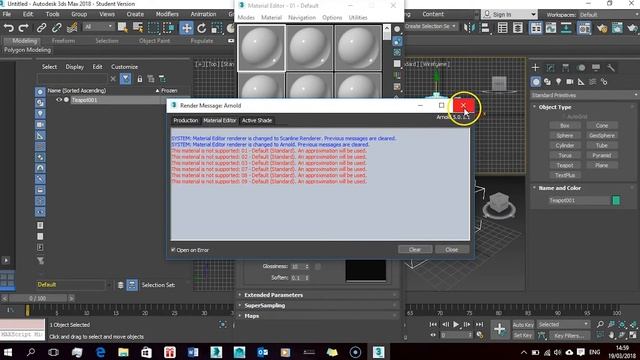The height and width of the screenshot is (360, 640).
Task: Expand the Maps rollout
Action: 251,316
